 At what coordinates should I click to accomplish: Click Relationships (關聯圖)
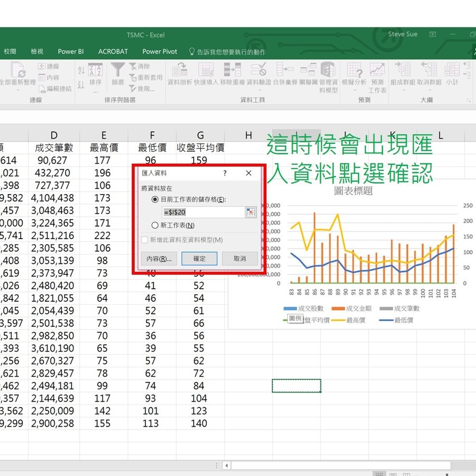point(308,74)
